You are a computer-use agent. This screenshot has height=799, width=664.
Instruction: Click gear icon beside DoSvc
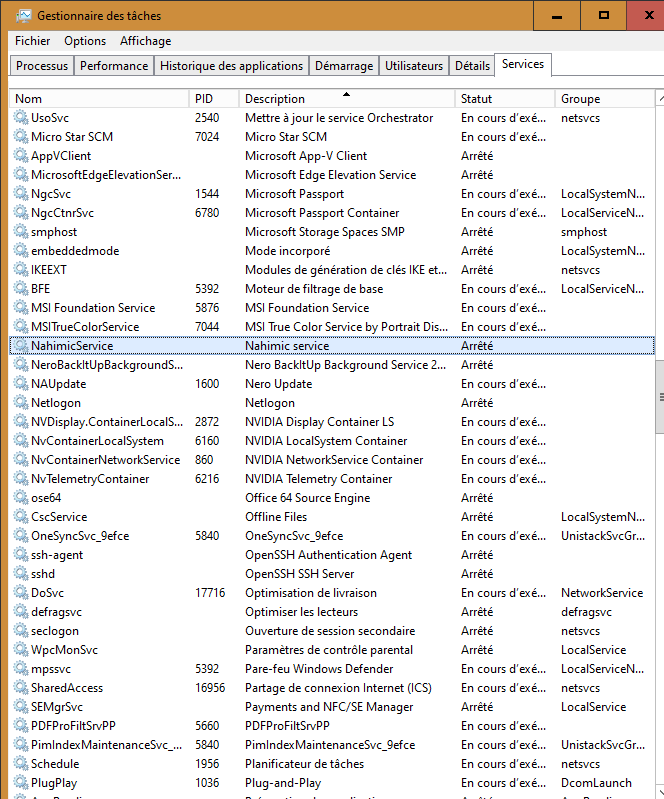click(x=21, y=593)
